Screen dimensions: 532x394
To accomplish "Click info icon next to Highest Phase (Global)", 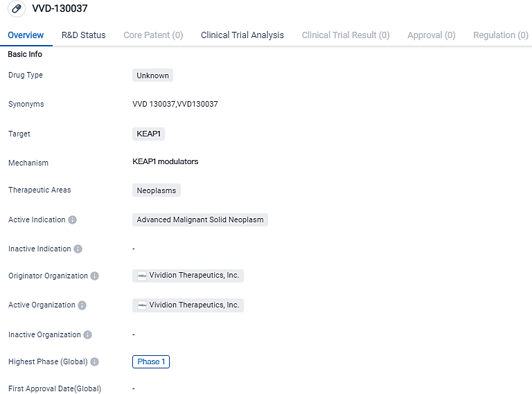I will (95, 362).
